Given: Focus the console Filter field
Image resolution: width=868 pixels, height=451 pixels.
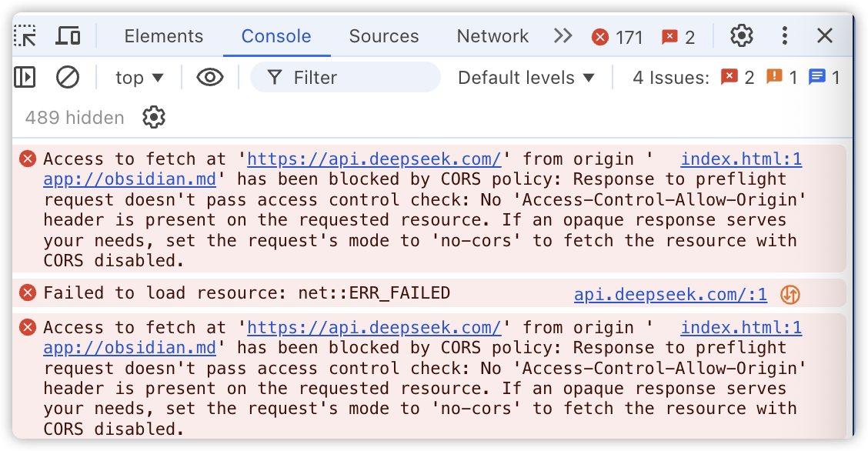Looking at the screenshot, I should pyautogui.click(x=346, y=78).
